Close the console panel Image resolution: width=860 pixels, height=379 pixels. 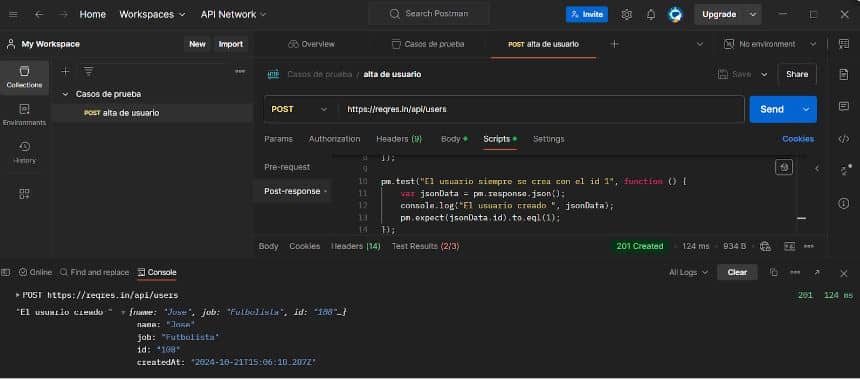click(844, 273)
